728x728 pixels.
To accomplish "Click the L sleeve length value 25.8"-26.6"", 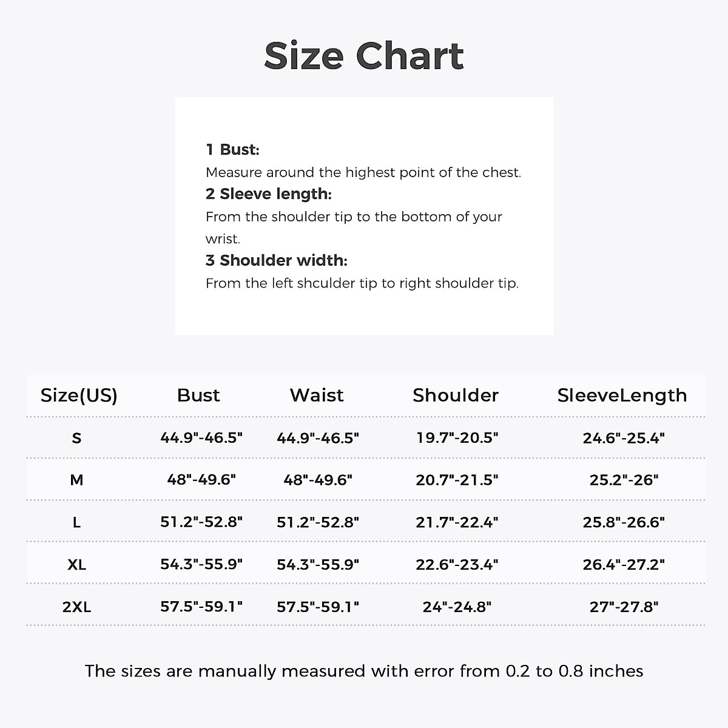I will click(624, 522).
